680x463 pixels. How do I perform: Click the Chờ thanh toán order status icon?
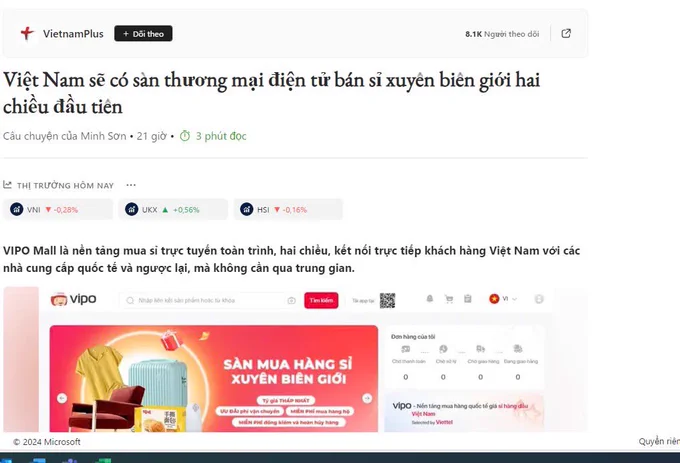(406, 349)
